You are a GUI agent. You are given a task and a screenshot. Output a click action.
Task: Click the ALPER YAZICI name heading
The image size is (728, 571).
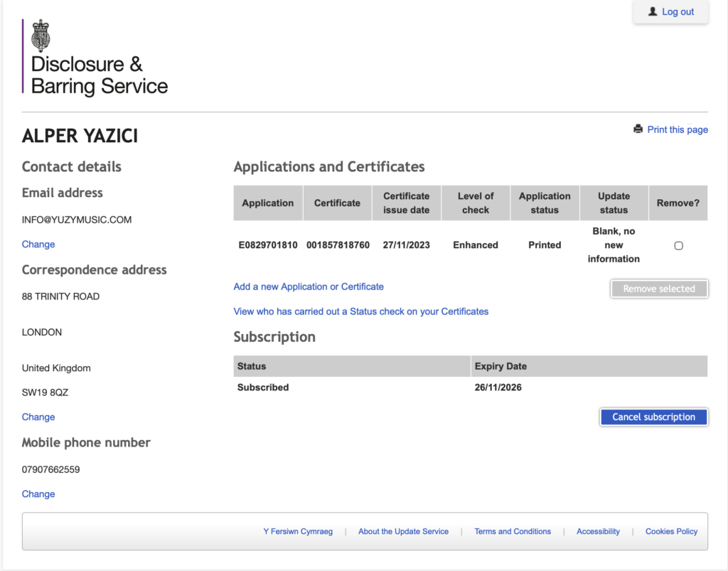80,136
